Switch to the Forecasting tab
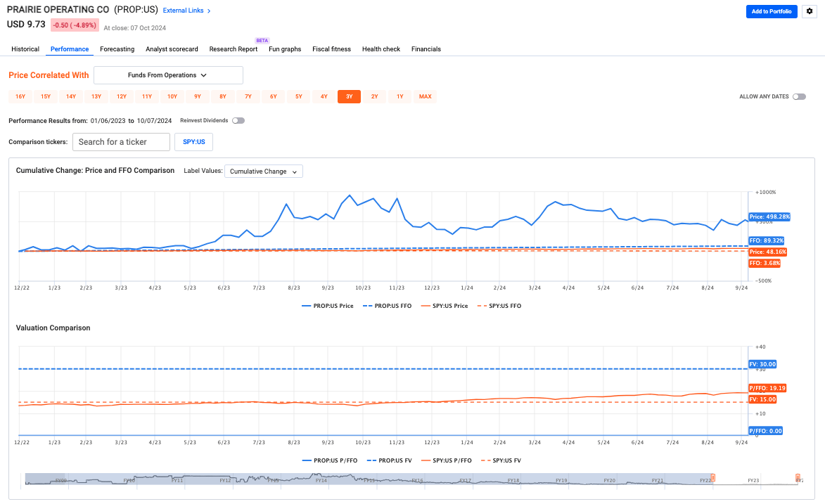 pos(117,49)
